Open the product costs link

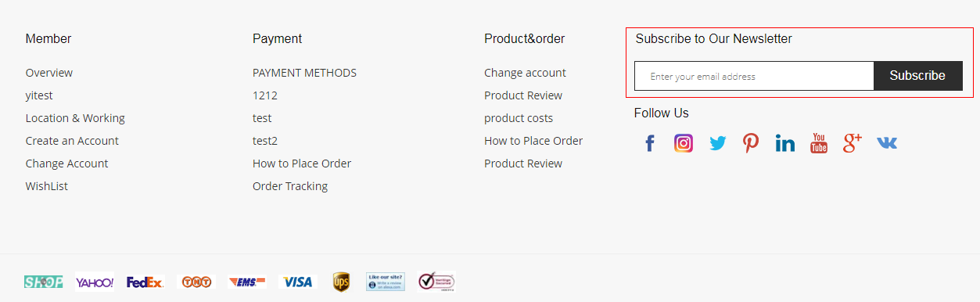coord(519,118)
